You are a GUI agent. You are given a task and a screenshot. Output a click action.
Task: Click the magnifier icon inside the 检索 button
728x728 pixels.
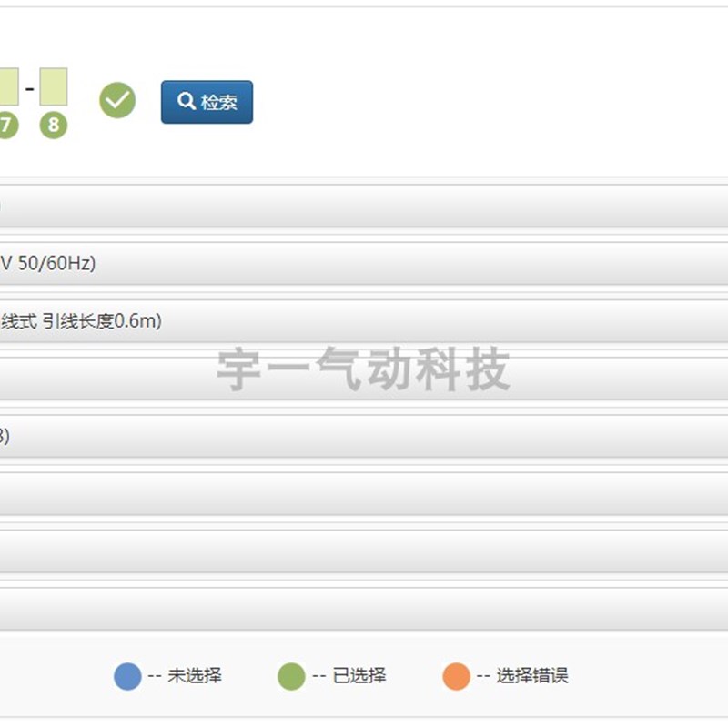(187, 100)
